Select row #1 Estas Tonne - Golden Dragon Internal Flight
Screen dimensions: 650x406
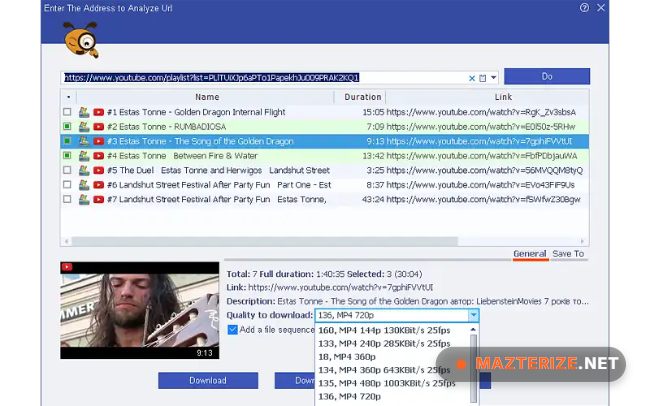pos(325,112)
